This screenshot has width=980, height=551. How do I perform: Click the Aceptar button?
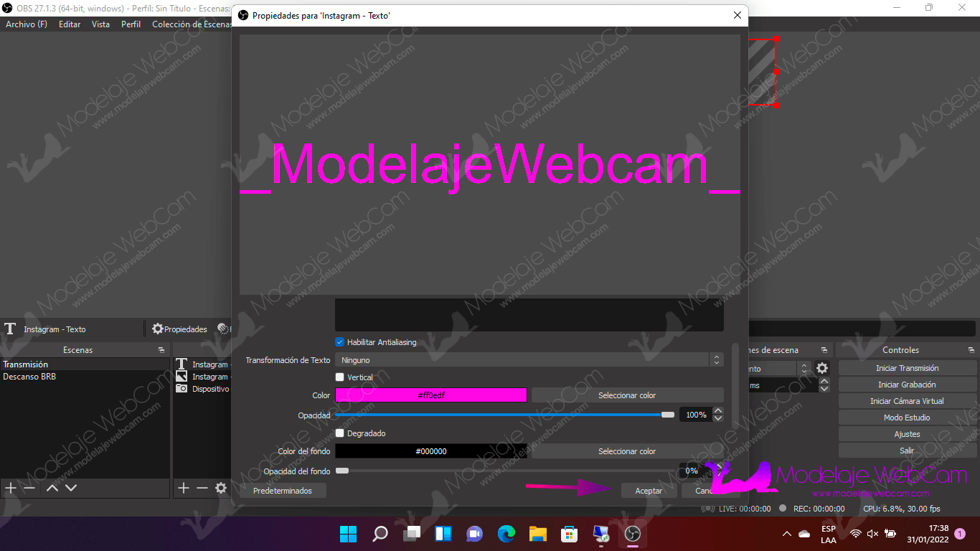coord(649,491)
